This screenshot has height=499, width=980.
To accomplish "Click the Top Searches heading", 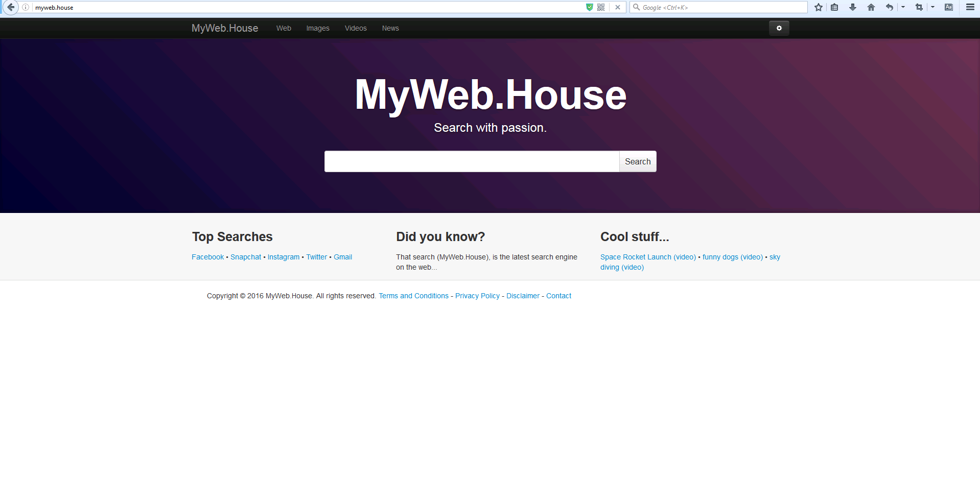I will tap(232, 236).
